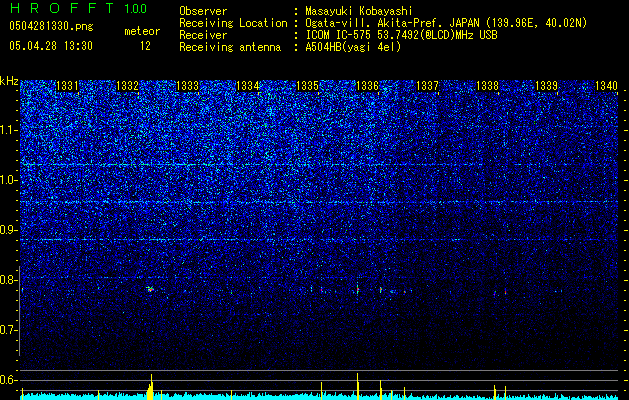Click the bright meteor echo after 1332
Image resolution: width=629 pixels, height=400 pixels.
pyautogui.click(x=150, y=288)
